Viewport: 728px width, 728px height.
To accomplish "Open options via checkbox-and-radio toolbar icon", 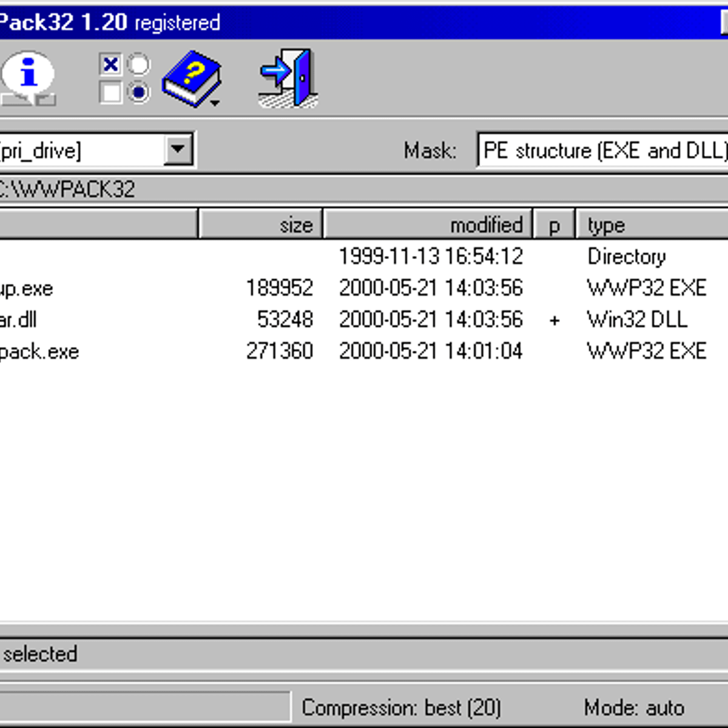I will pyautogui.click(x=124, y=78).
